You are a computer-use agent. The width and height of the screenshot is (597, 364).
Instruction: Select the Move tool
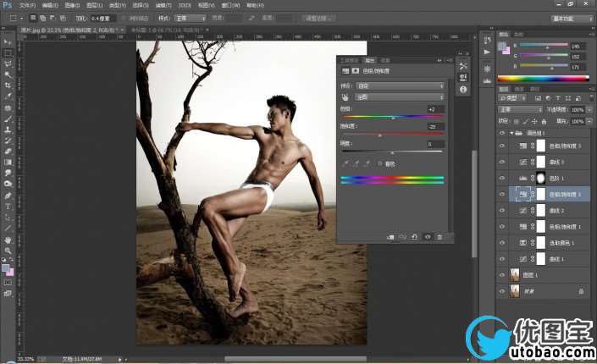pos(8,42)
